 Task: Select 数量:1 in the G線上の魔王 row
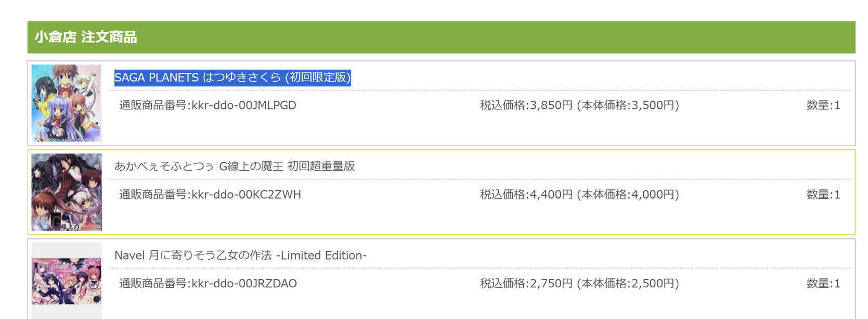click(x=823, y=195)
